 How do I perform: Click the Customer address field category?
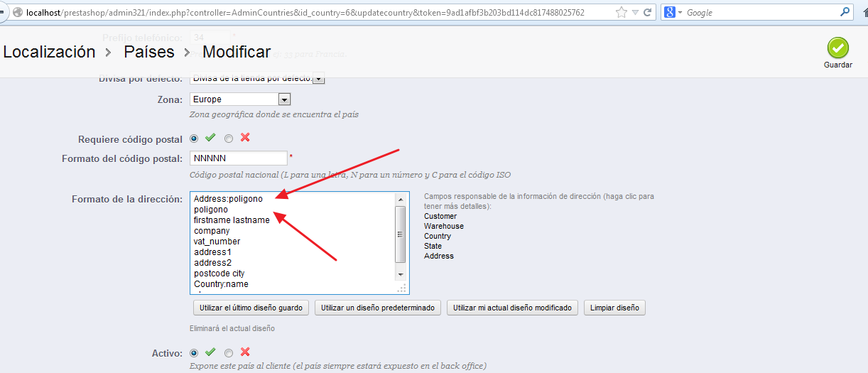(x=440, y=216)
